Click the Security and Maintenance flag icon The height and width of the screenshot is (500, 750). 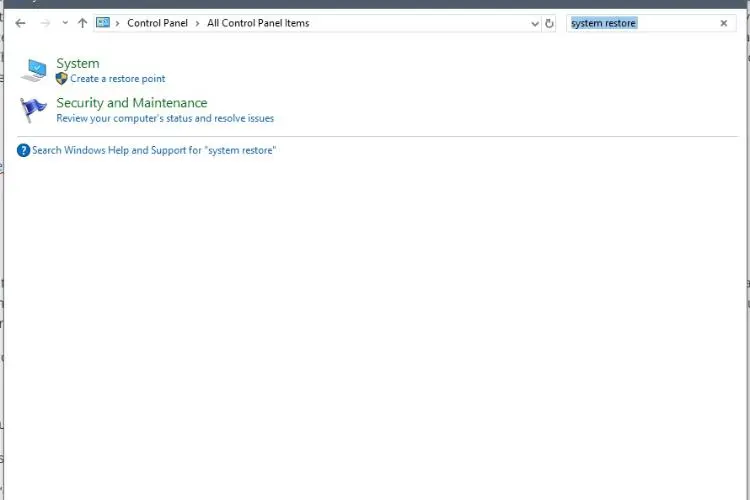pos(33,110)
